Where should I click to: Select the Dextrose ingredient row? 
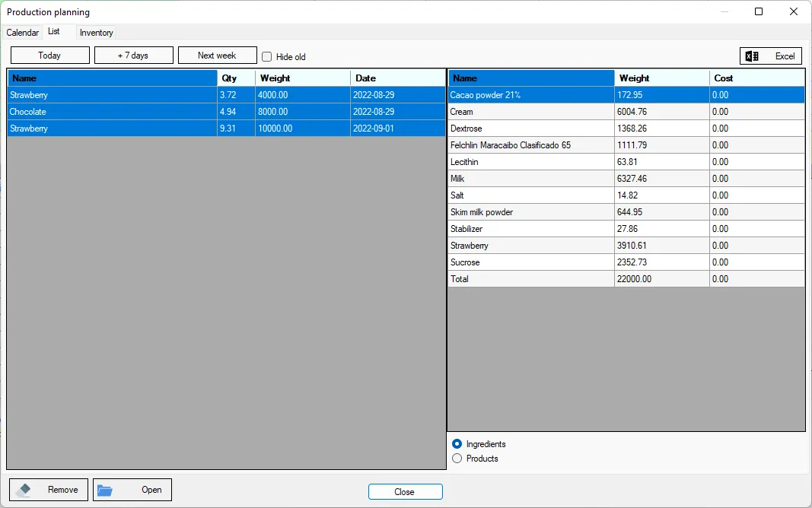pyautogui.click(x=626, y=129)
